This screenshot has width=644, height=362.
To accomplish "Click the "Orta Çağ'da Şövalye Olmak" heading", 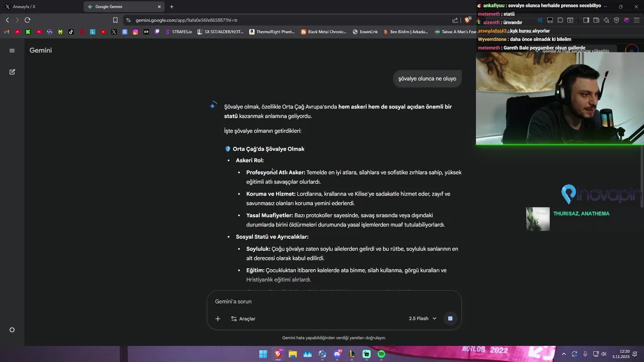I will tap(268, 149).
